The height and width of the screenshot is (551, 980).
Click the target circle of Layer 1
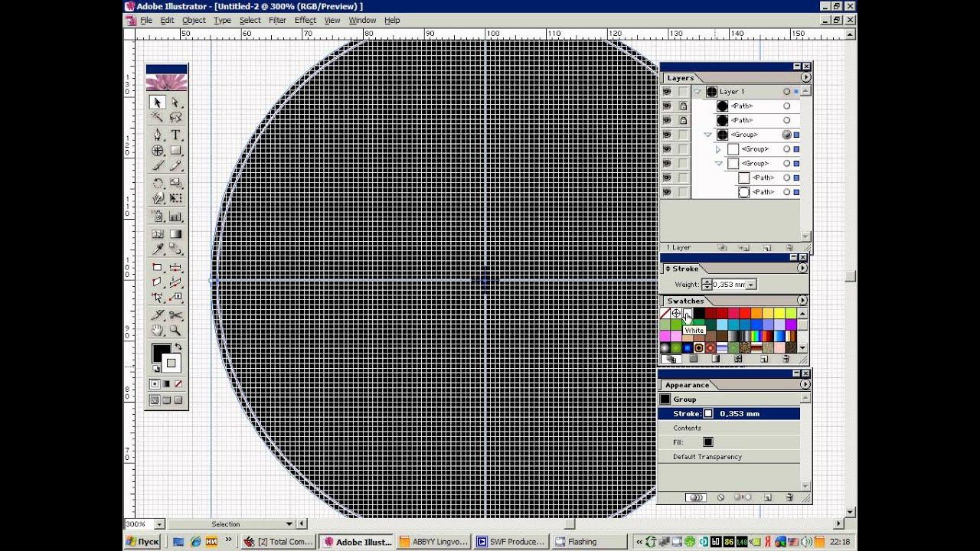coord(786,92)
